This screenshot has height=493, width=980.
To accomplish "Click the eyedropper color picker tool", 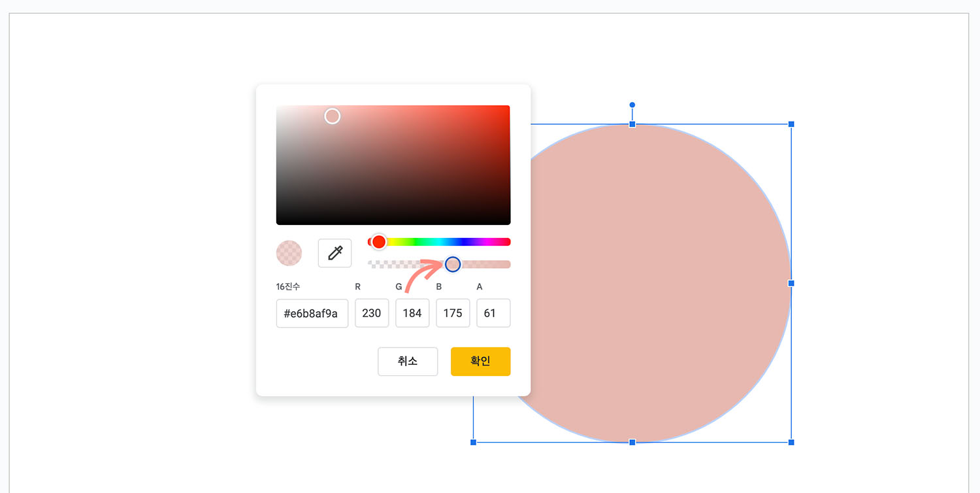I will (335, 253).
